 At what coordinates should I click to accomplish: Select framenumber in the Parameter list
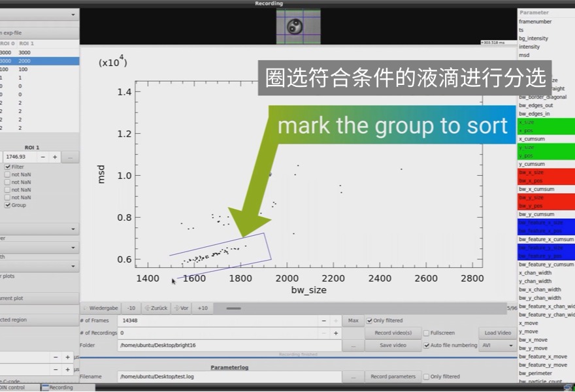coord(535,22)
